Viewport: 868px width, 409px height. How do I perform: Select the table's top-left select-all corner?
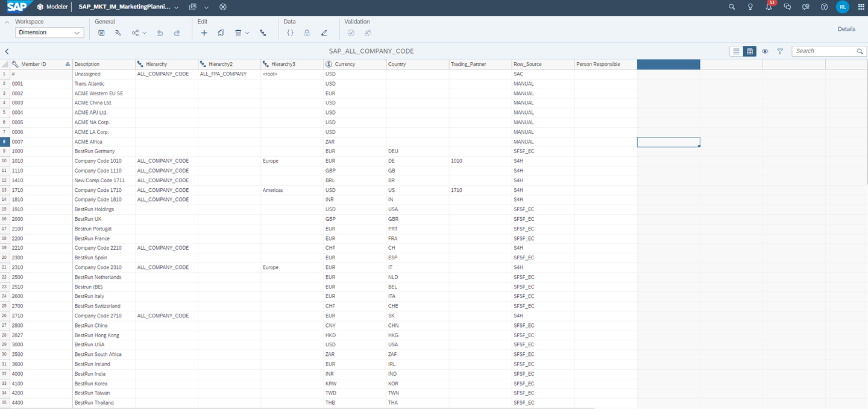click(5, 64)
